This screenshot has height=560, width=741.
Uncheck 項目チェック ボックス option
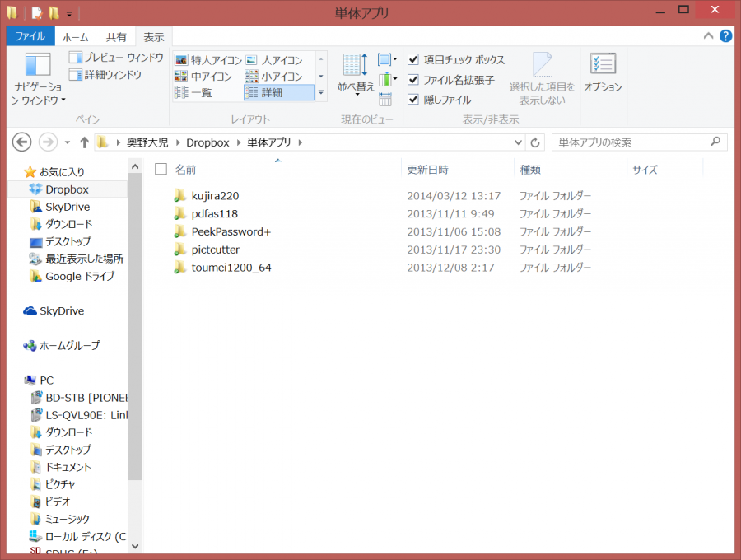pos(414,60)
